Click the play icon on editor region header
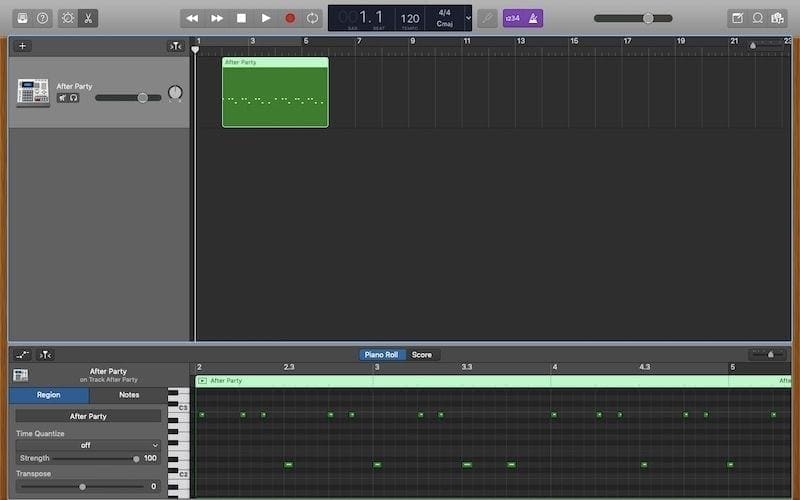800x500 pixels. coord(203,381)
